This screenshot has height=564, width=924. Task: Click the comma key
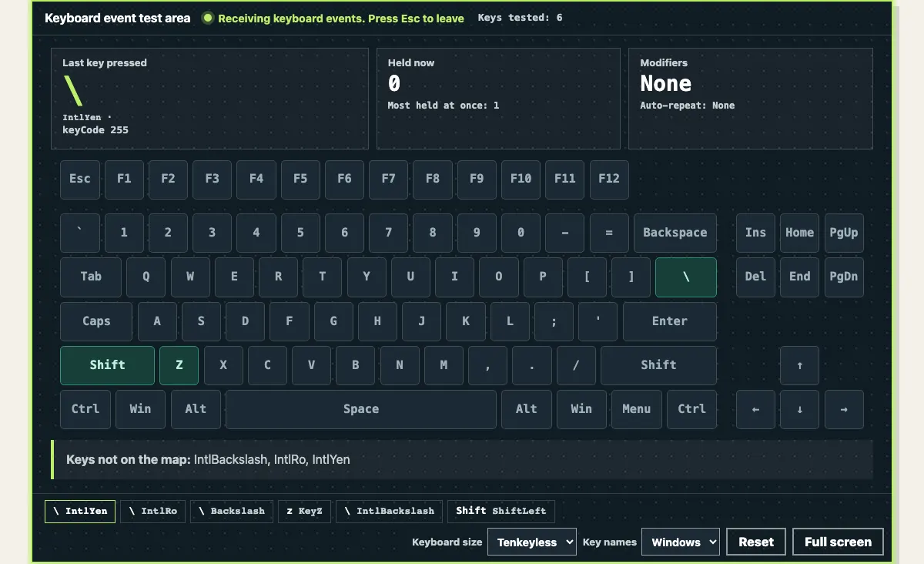488,365
